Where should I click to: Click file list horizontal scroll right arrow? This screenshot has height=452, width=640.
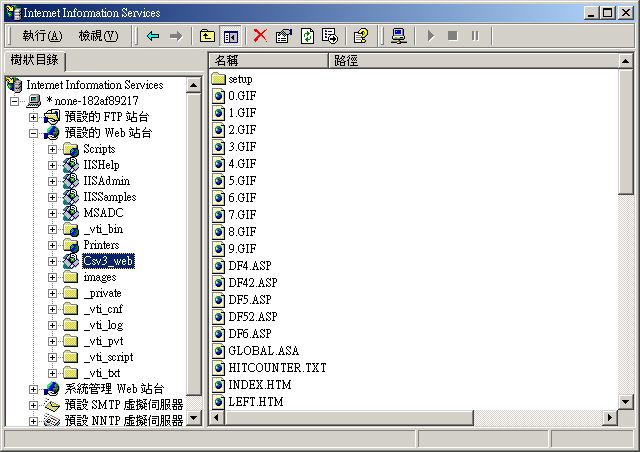click(x=610, y=418)
